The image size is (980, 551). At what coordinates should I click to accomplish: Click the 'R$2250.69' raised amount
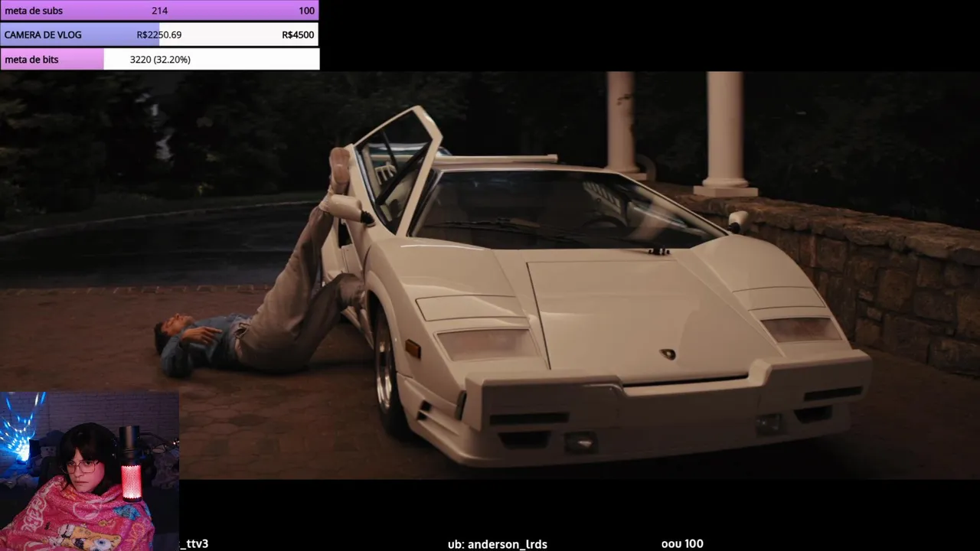click(x=159, y=34)
